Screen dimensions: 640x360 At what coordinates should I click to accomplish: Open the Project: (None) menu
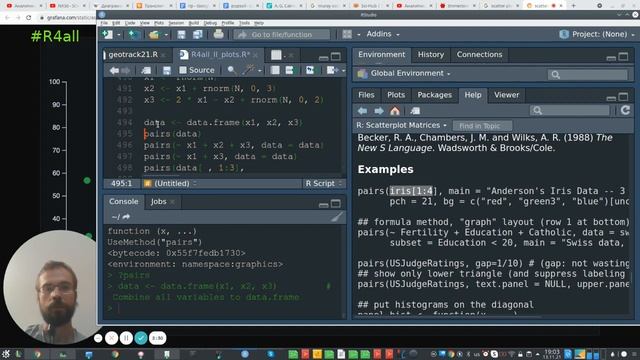coord(598,34)
